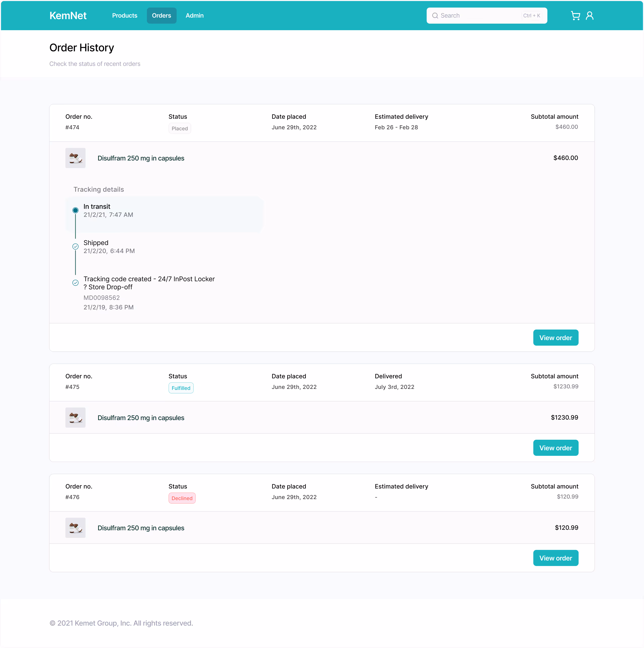Image resolution: width=644 pixels, height=648 pixels.
Task: Open product thumbnail in order #474
Action: click(75, 158)
